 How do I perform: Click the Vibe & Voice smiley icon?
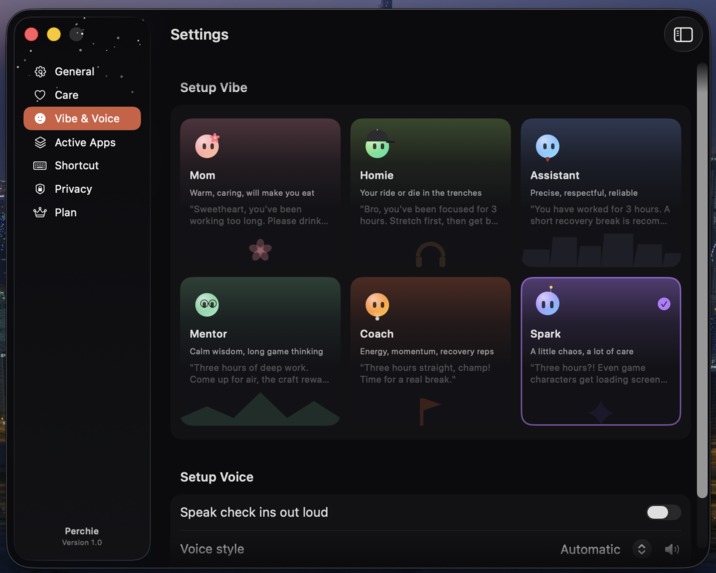(x=40, y=118)
